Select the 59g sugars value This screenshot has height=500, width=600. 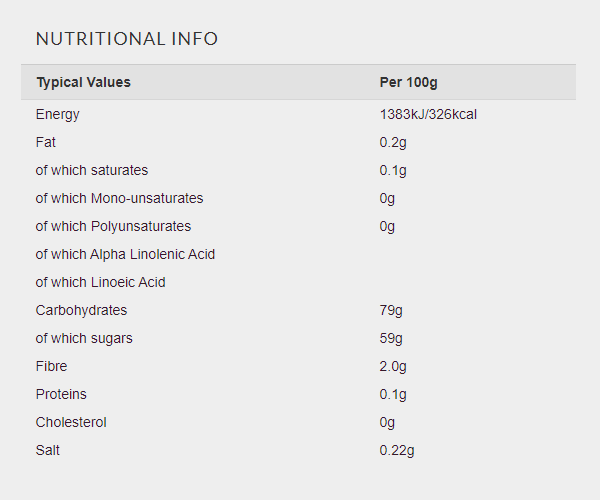pyautogui.click(x=391, y=338)
